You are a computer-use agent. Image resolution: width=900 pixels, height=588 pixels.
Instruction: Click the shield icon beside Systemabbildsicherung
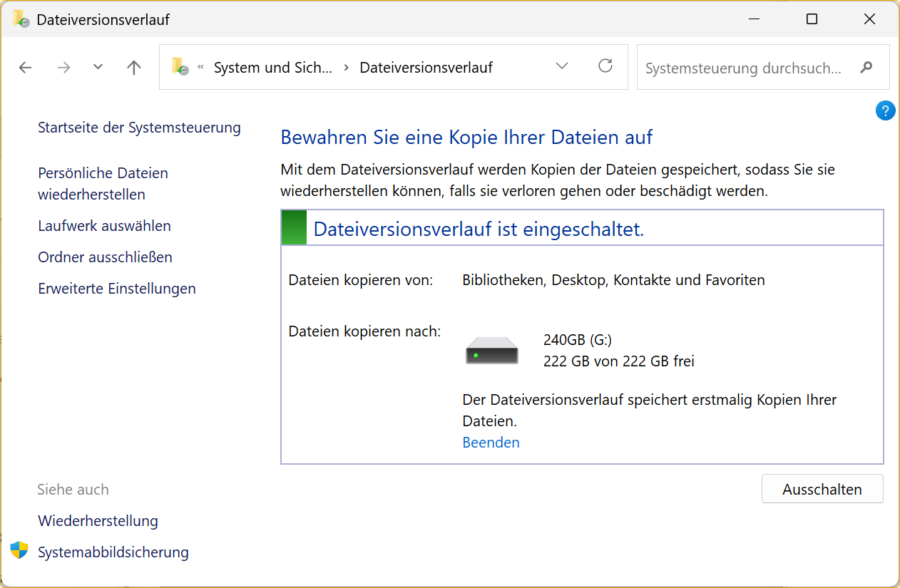pyautogui.click(x=19, y=551)
